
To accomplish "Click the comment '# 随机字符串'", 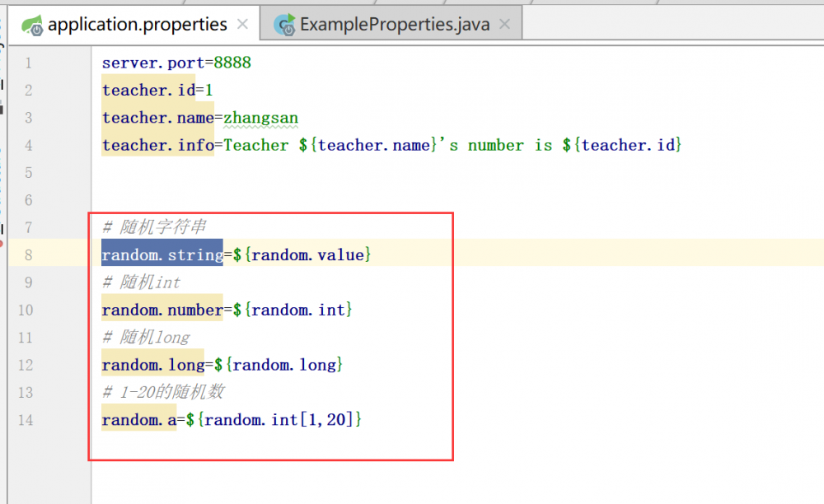I will click(x=155, y=226).
